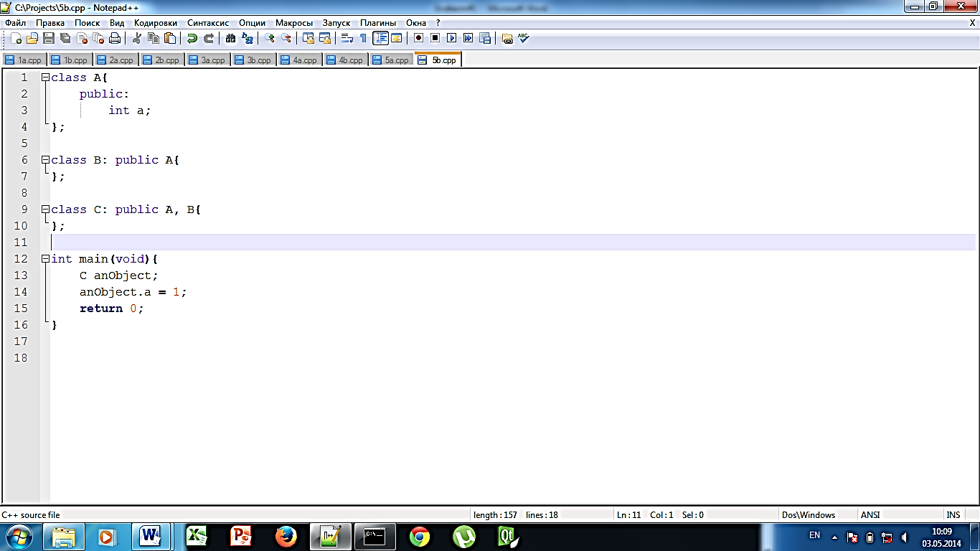Open the Поиск menu
This screenshot has width=980, height=551.
pos(88,23)
